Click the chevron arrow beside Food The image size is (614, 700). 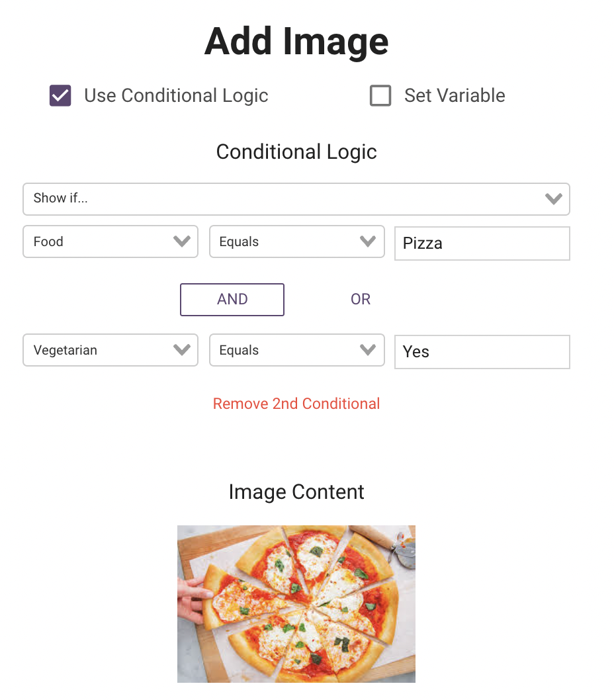click(181, 241)
